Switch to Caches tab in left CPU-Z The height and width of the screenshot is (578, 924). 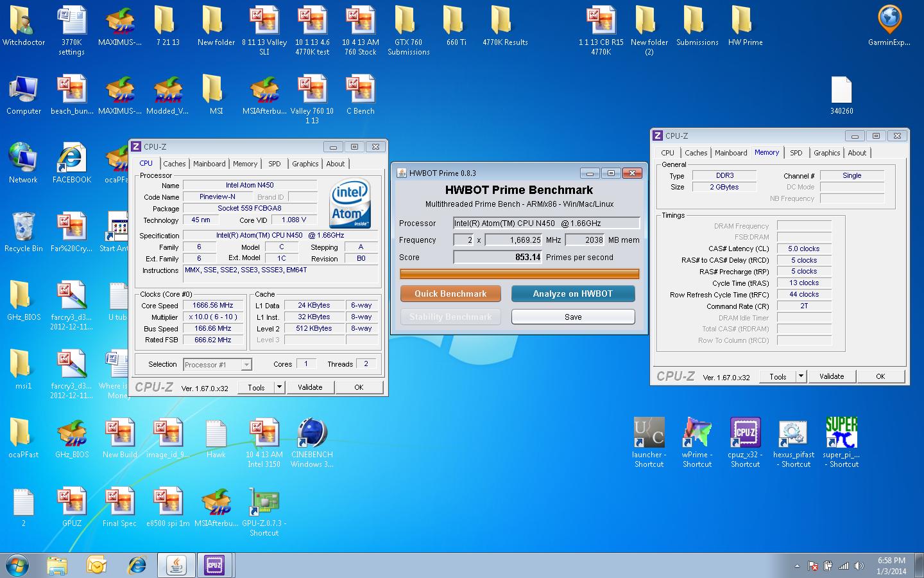[x=174, y=164]
